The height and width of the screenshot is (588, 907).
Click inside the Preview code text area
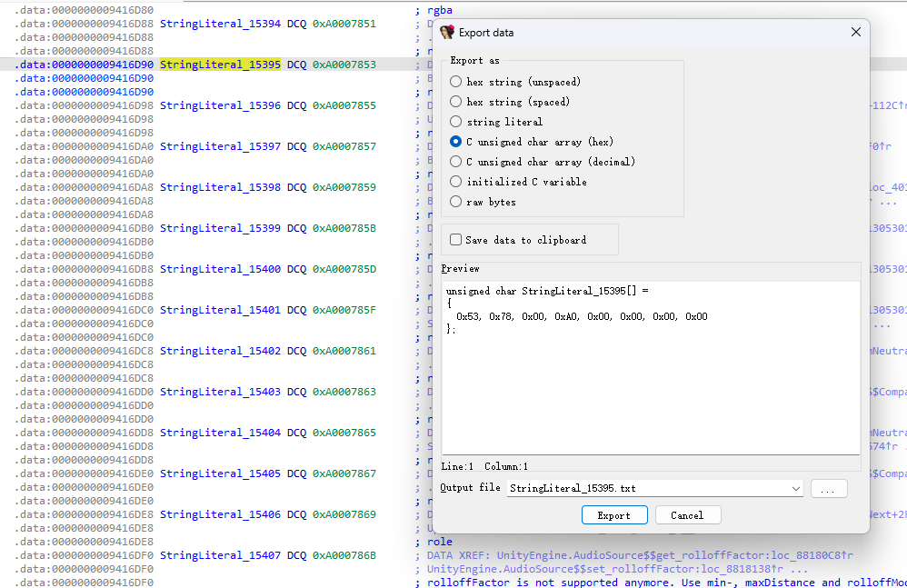650,382
